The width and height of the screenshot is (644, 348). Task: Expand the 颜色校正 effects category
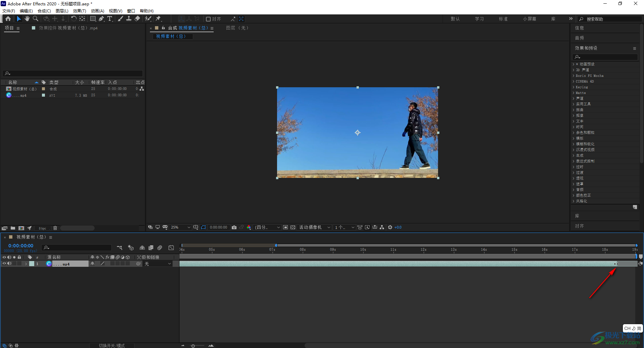(573, 195)
